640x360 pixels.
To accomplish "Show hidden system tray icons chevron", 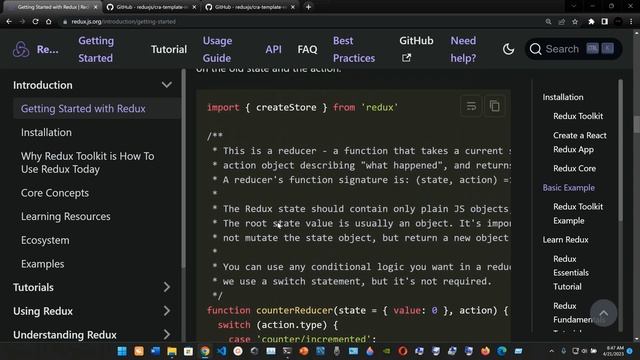I will pos(551,351).
